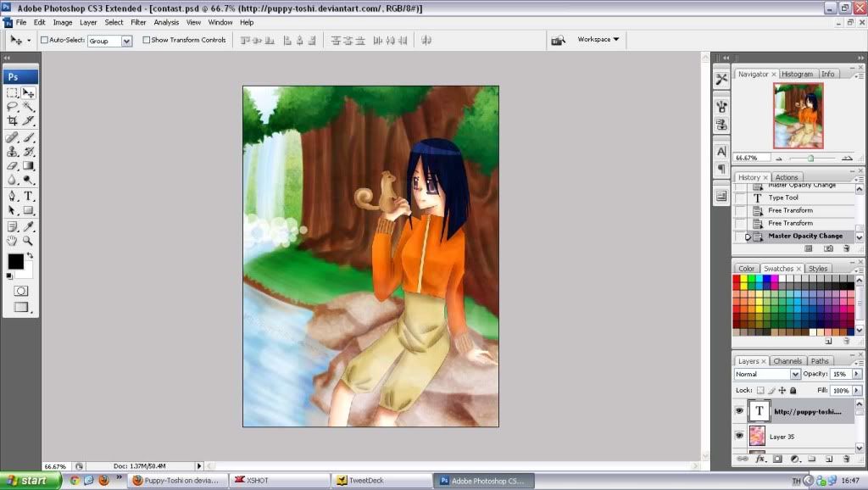Select the Hand tool

point(12,241)
